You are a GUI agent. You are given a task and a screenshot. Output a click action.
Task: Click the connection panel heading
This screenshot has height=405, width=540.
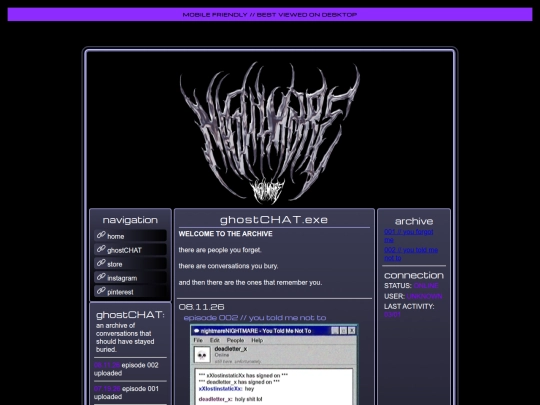[414, 276]
